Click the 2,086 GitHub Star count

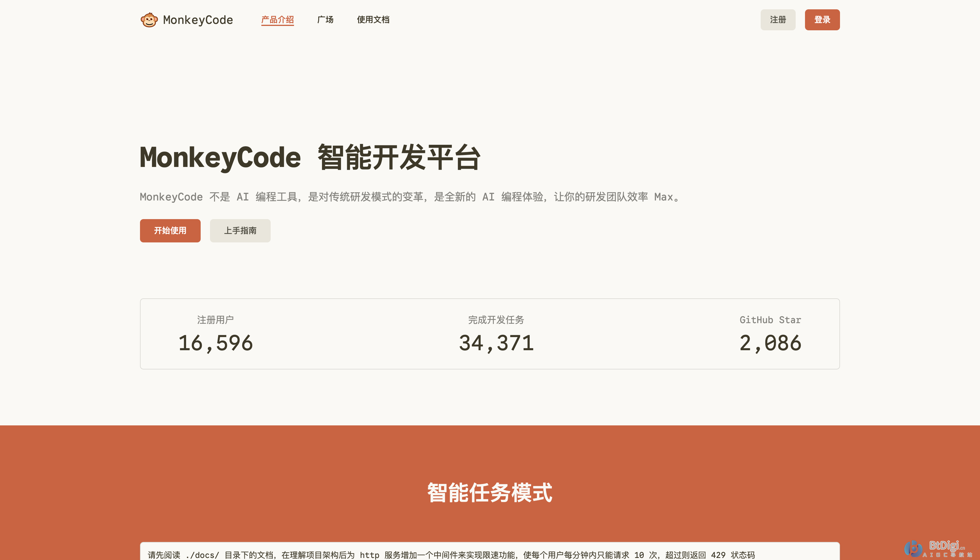click(770, 343)
